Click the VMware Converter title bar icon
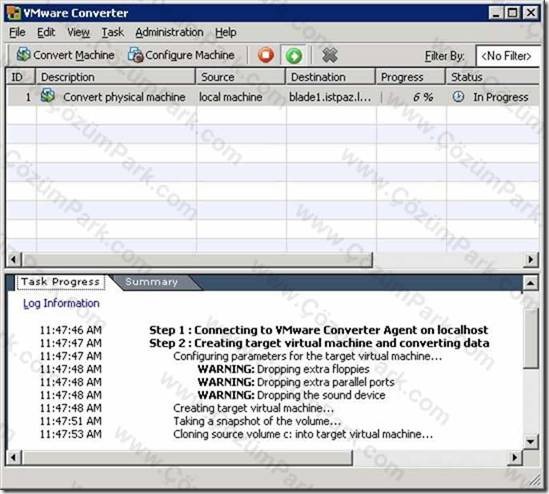This screenshot has height=494, width=549. (x=14, y=13)
